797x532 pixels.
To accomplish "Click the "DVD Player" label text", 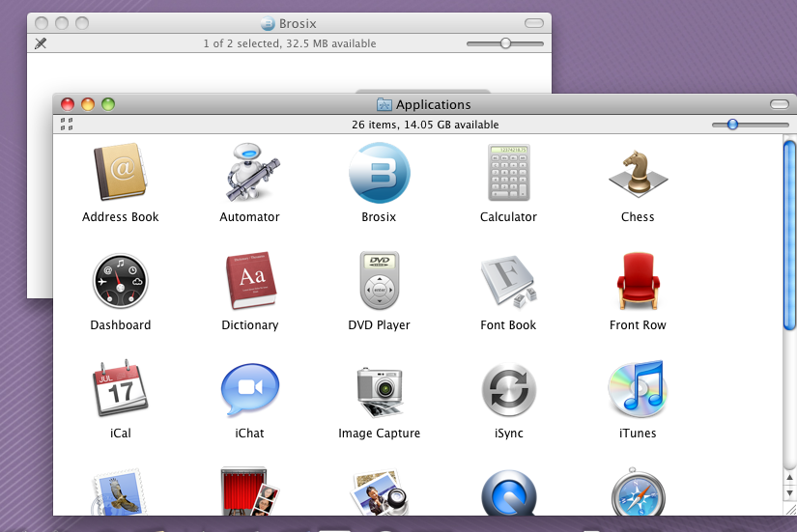I will click(x=380, y=325).
